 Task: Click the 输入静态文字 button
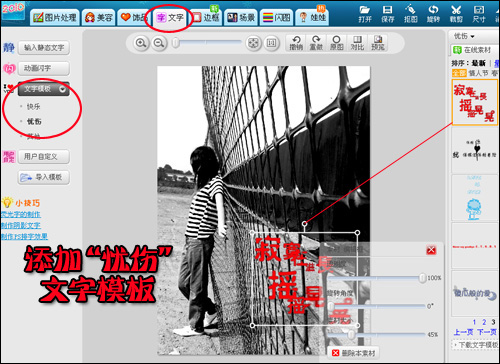tap(44, 48)
